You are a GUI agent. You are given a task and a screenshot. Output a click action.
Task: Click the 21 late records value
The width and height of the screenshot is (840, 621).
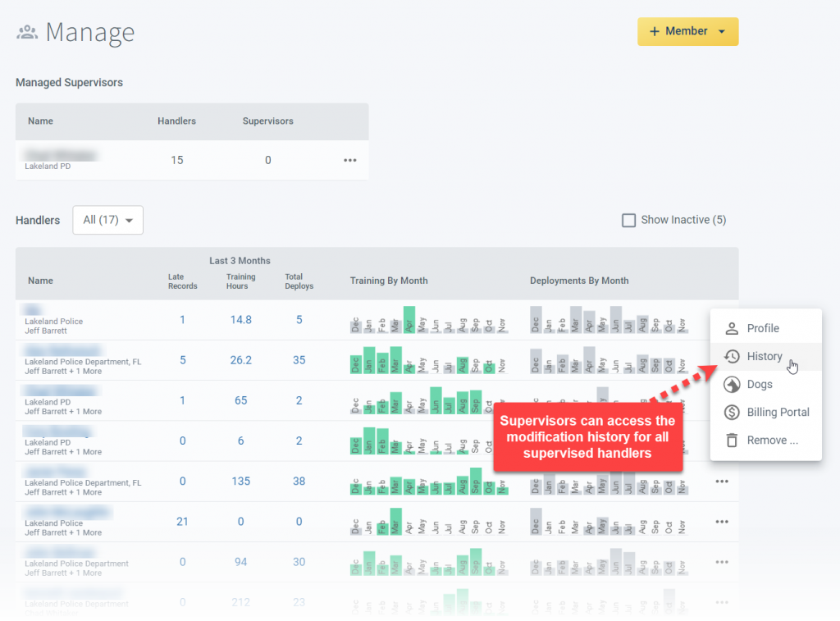click(x=182, y=522)
